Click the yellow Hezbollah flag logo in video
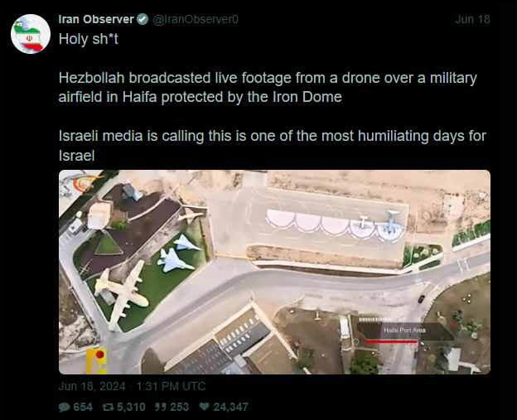 97,361
